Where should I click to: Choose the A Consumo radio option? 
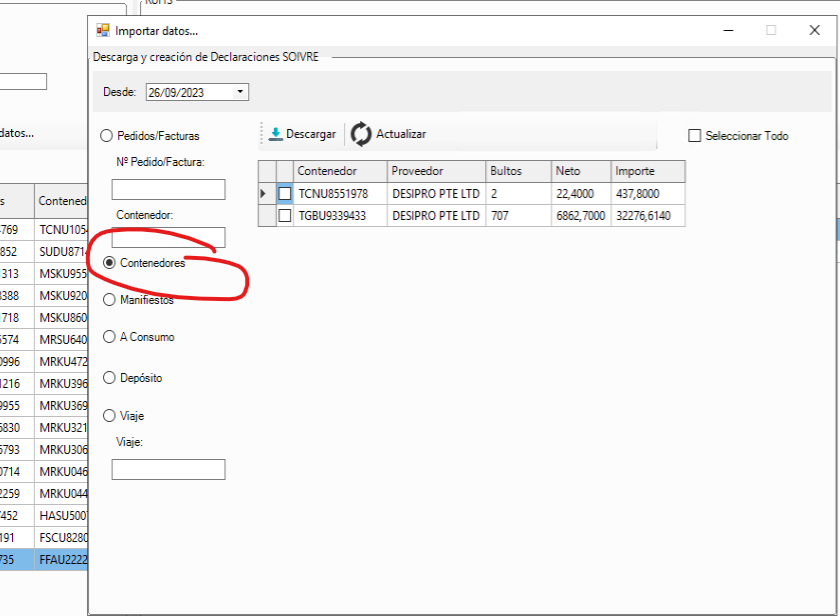click(109, 337)
